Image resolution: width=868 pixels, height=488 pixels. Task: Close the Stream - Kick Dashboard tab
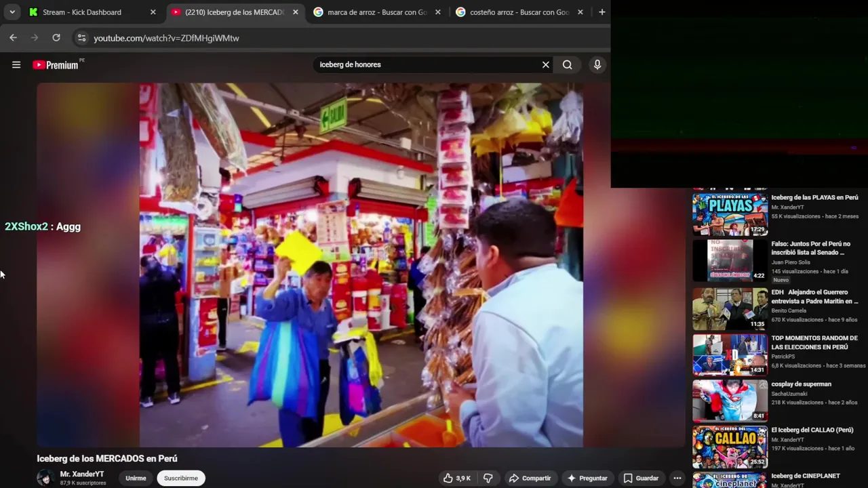(153, 12)
